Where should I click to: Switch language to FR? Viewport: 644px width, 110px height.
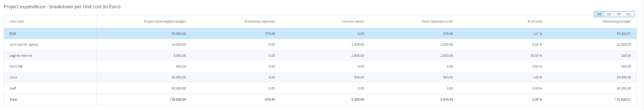tap(619, 14)
